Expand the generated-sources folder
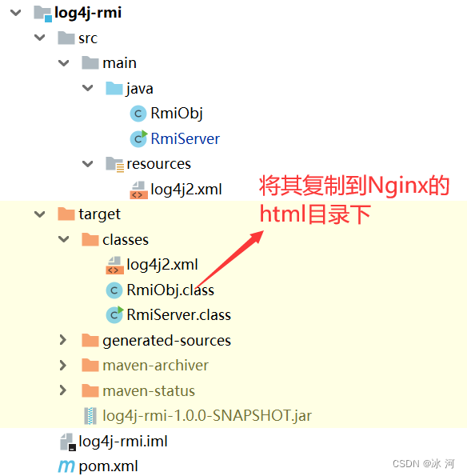Viewport: 467px width, 476px height. pyautogui.click(x=63, y=340)
